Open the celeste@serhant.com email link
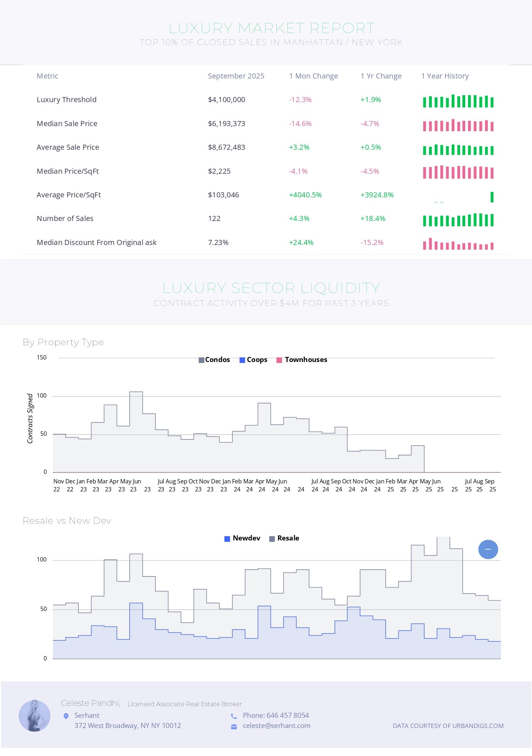 [276, 725]
